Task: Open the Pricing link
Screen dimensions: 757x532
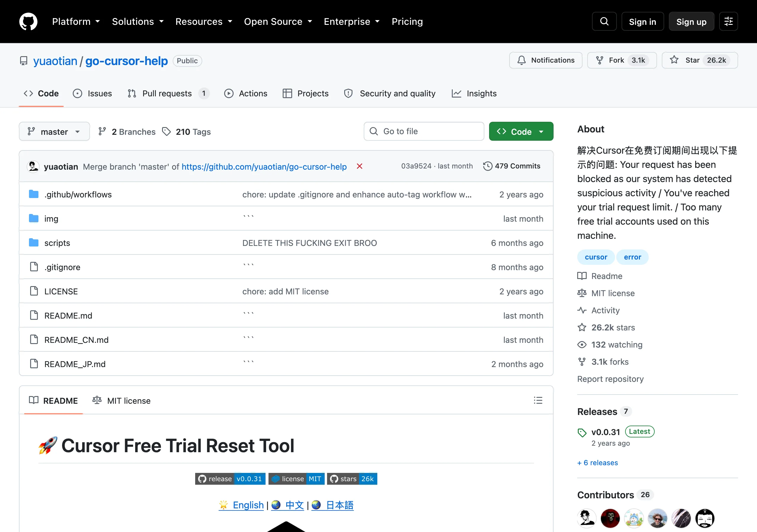Action: [x=407, y=21]
